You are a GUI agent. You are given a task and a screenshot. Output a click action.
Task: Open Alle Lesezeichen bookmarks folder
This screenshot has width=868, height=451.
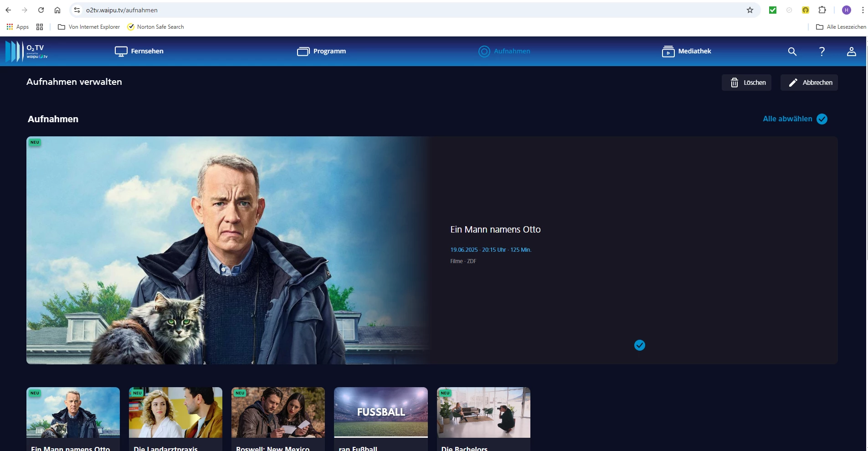841,27
